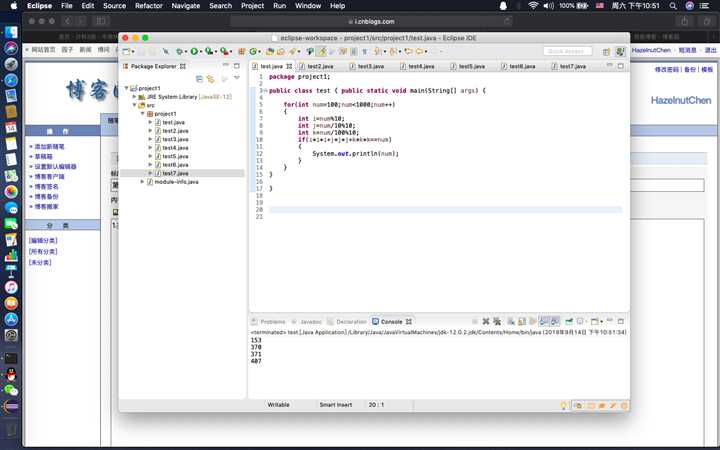Image resolution: width=720 pixels, height=450 pixels.
Task: Open the Debug button dropdown arrow
Action: 186,52
